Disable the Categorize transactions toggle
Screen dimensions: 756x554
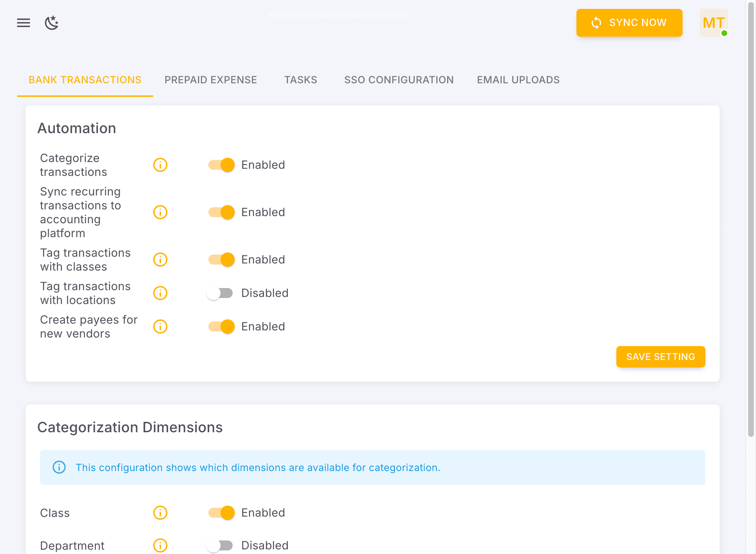(221, 165)
